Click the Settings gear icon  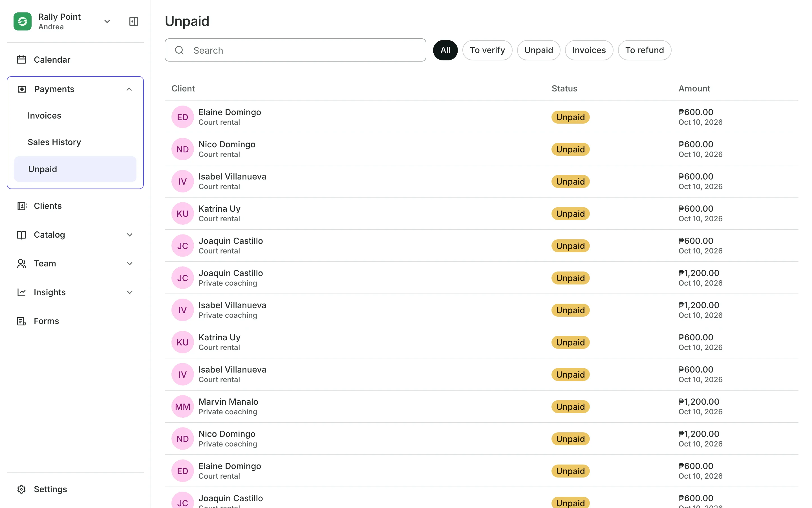(21, 489)
